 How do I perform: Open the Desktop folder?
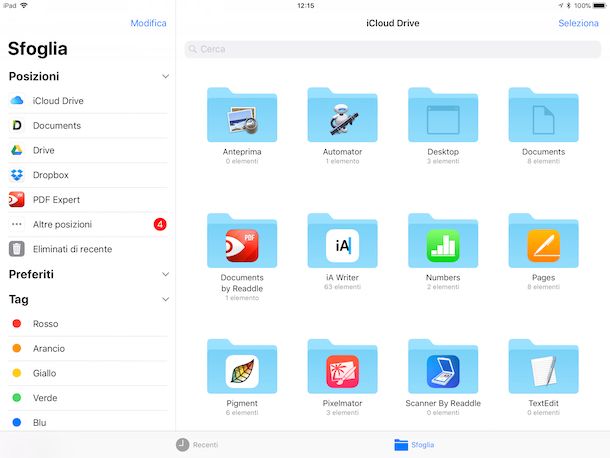[443, 115]
